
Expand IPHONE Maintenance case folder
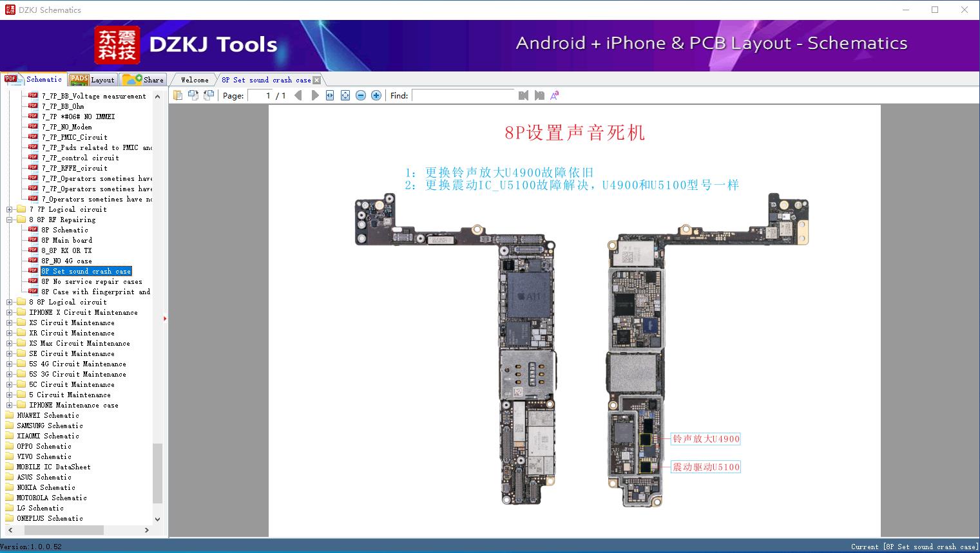point(9,405)
